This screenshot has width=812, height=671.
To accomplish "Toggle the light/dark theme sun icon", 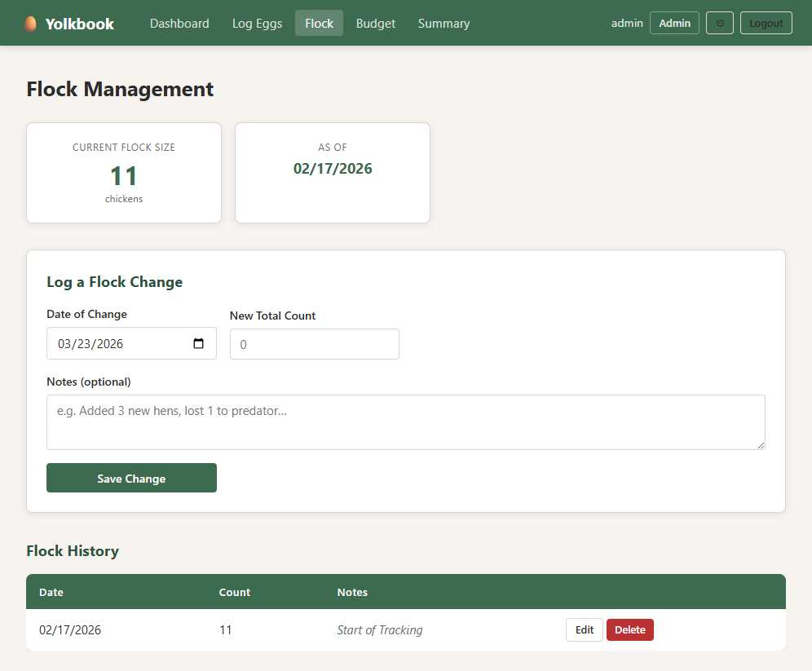I will [x=719, y=23].
